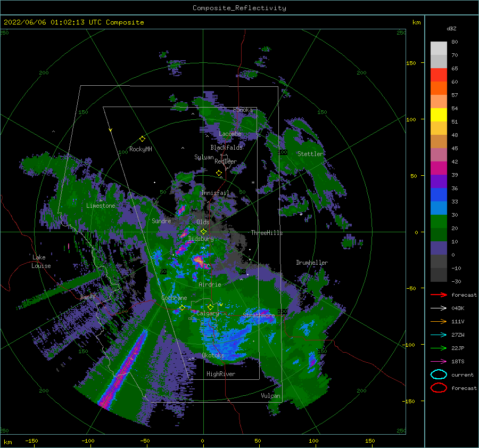
Task: Click the white 04DK arrow icon
Action: [439, 308]
